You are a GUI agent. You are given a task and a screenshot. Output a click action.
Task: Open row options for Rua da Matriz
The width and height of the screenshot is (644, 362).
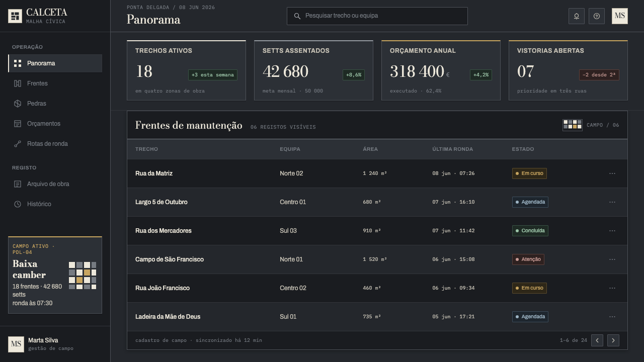(612, 173)
